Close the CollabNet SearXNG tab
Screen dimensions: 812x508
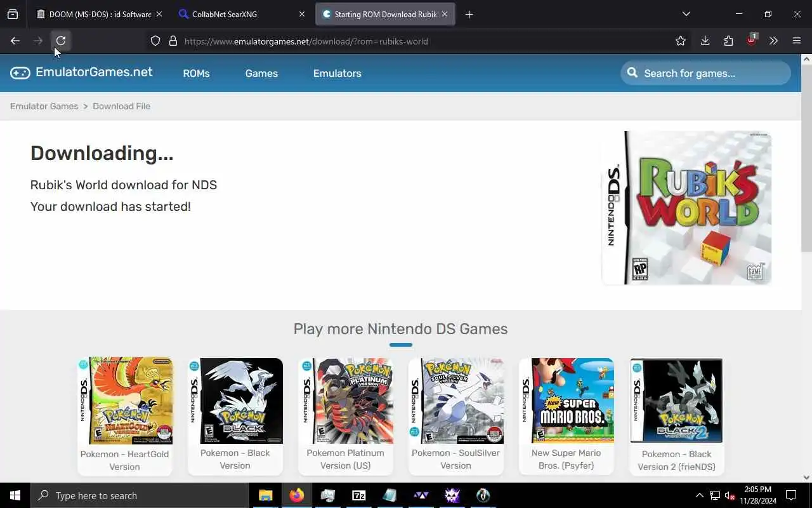(302, 14)
